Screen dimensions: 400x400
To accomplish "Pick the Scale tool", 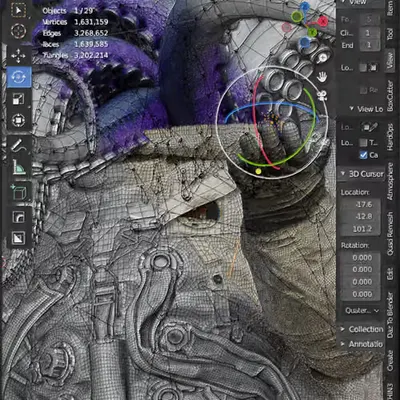I will 18,99.
